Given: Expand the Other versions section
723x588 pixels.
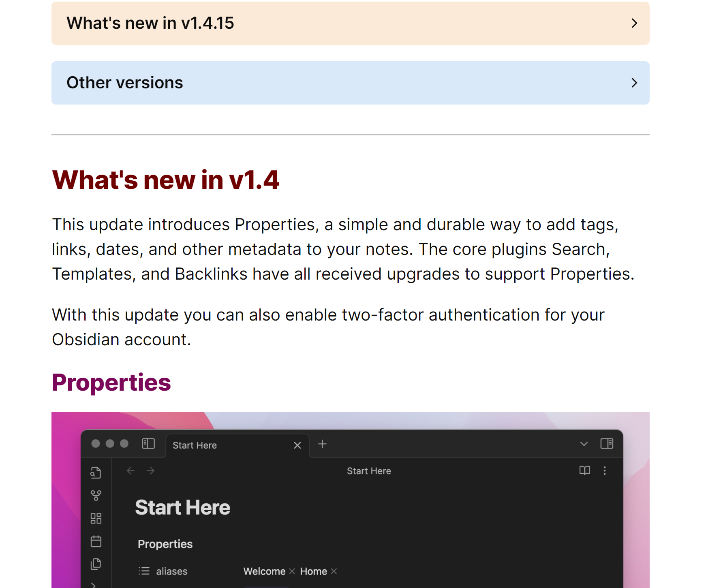Looking at the screenshot, I should (350, 83).
